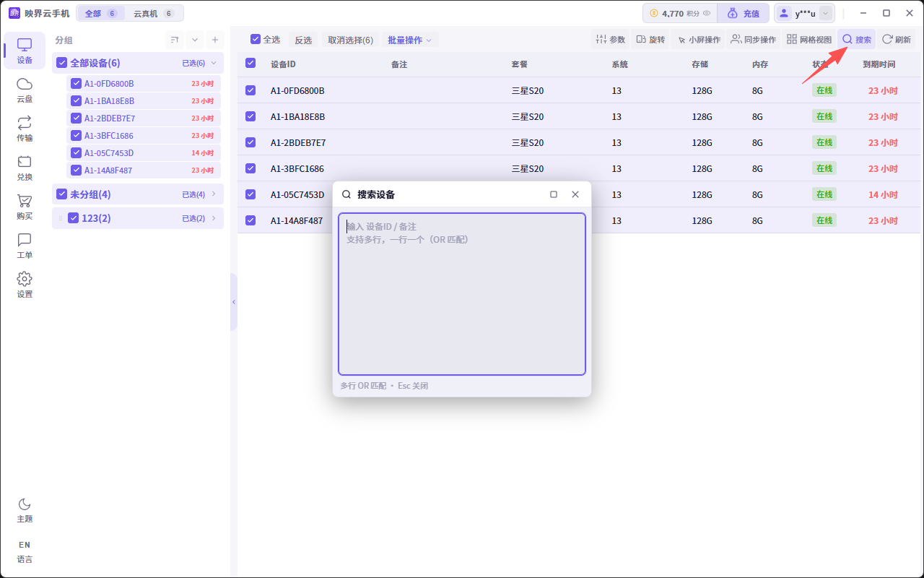Click 取消选择(6) deselect button
Screen dimensions: 924x578
[x=351, y=40]
